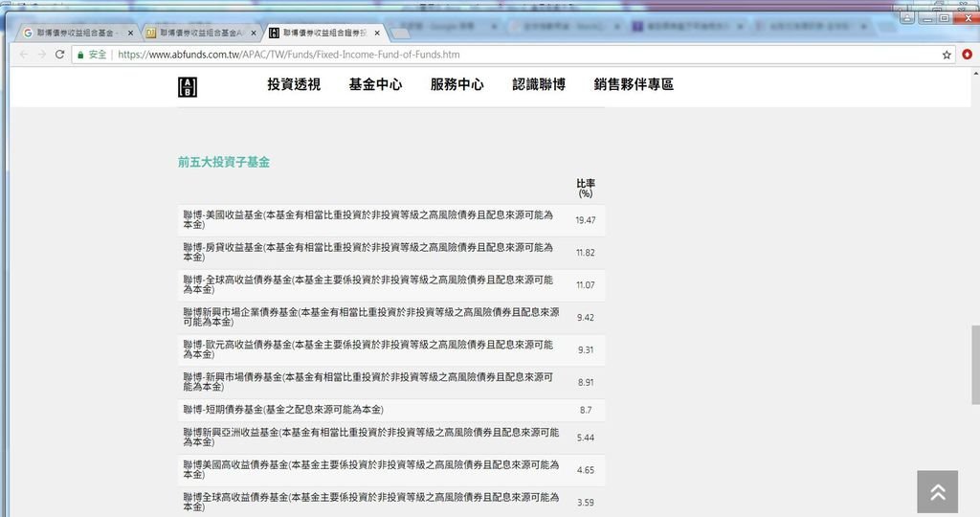Click the browser forward arrow
The image size is (980, 517).
pyautogui.click(x=42, y=55)
